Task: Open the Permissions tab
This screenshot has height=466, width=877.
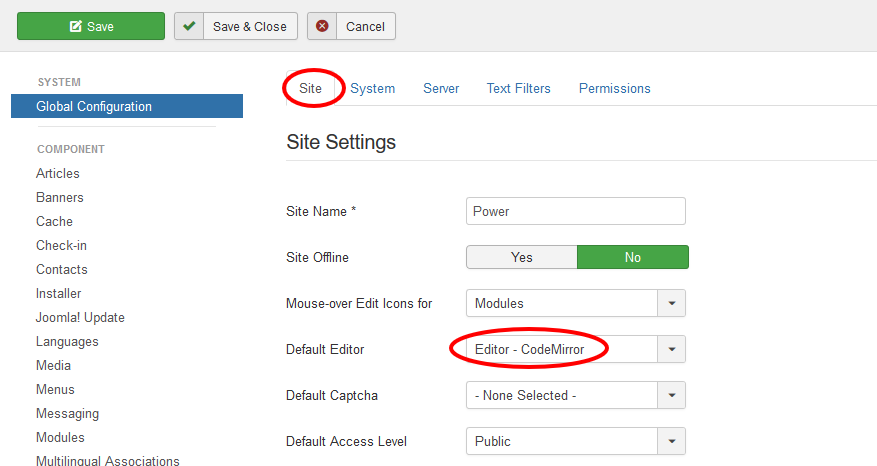Action: (x=614, y=88)
